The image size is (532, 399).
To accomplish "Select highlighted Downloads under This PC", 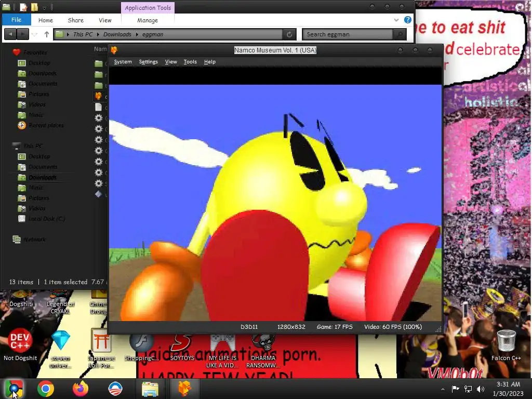I will click(x=43, y=178).
